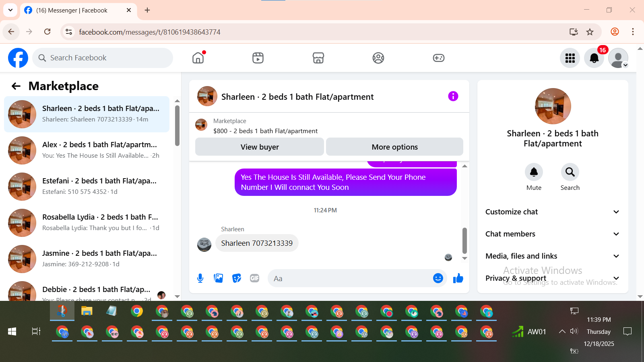This screenshot has width=644, height=362.
Task: Click the message thread scrollbar thumb
Action: [464, 241]
